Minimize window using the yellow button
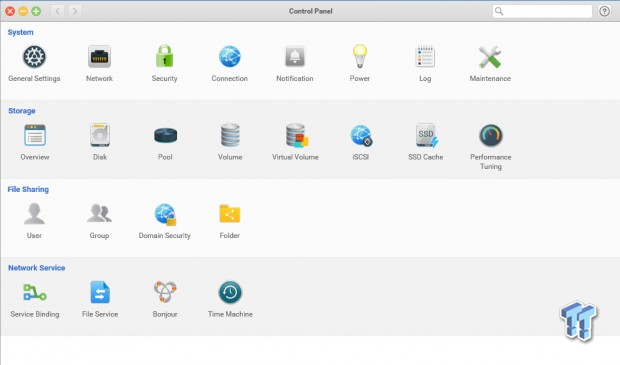 point(23,11)
